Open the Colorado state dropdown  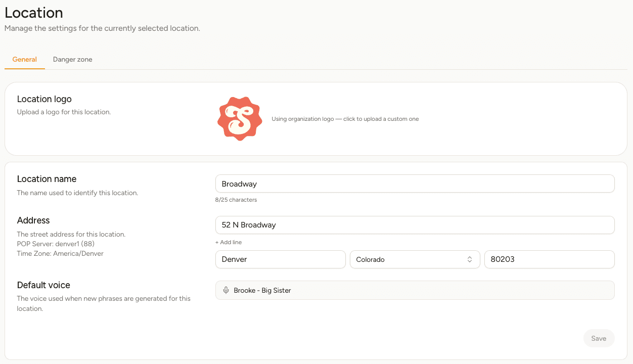click(x=415, y=259)
